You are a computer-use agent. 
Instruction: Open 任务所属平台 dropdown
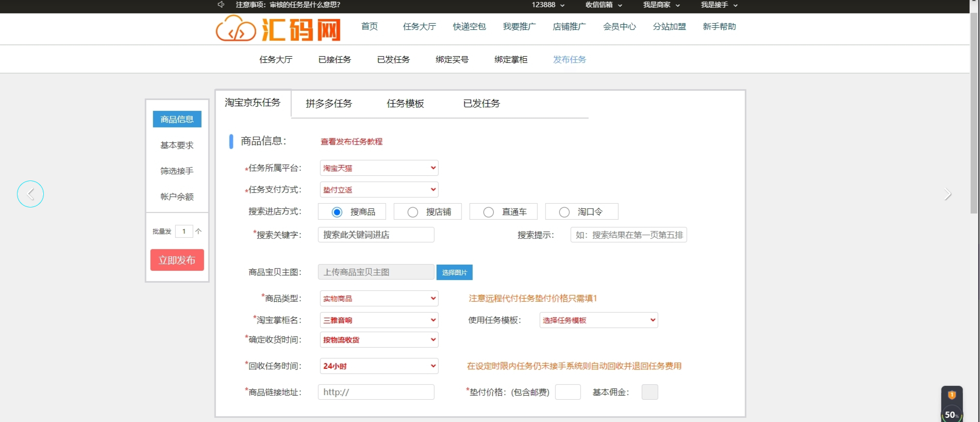click(379, 168)
